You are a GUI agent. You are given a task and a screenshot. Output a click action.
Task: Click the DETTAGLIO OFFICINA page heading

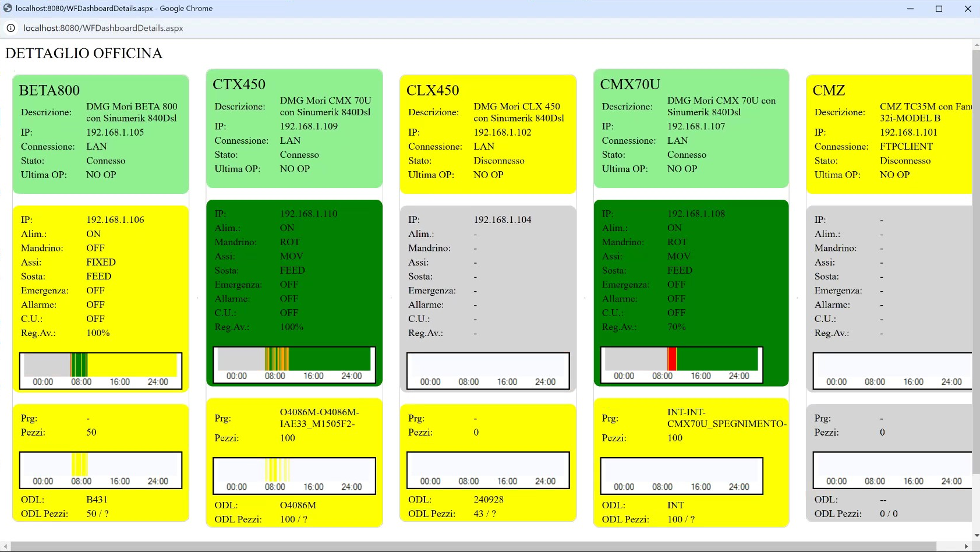coord(84,54)
